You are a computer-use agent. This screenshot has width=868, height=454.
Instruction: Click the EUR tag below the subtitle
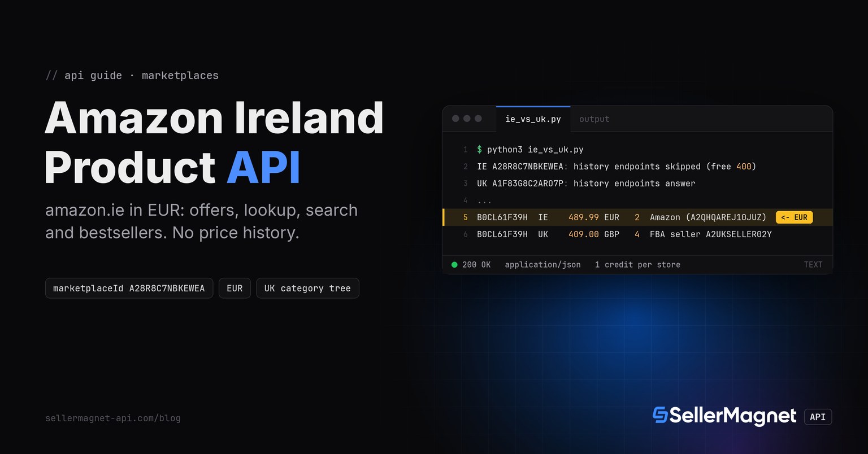coord(235,288)
